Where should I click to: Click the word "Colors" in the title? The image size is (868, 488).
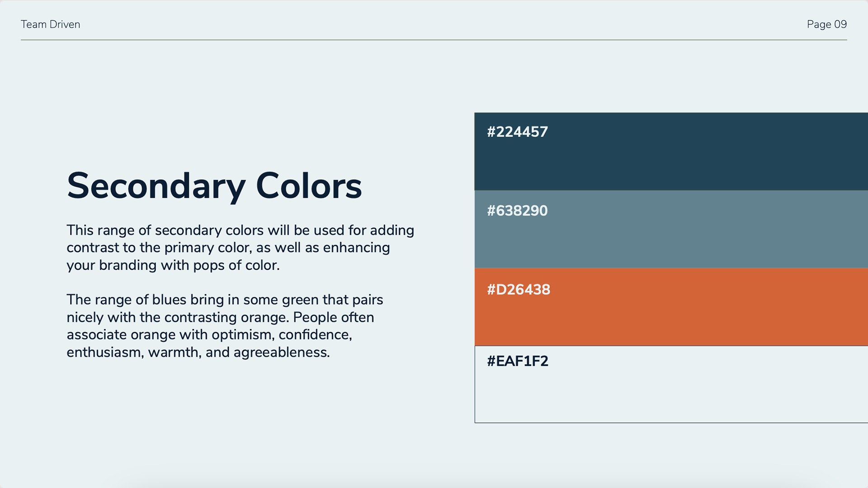pos(309,186)
